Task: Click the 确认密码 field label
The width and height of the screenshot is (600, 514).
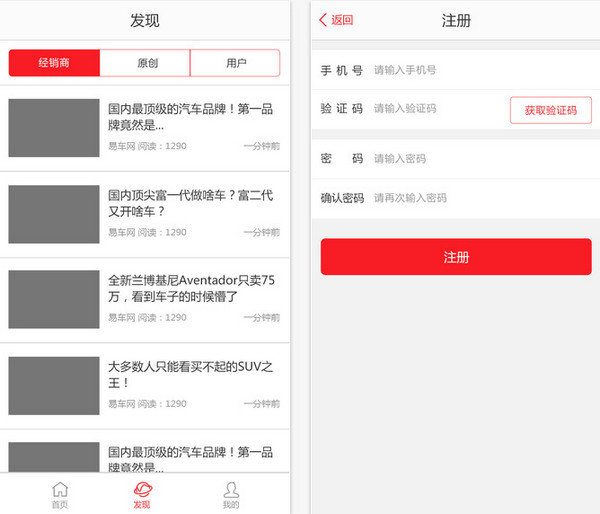Action: (x=342, y=198)
